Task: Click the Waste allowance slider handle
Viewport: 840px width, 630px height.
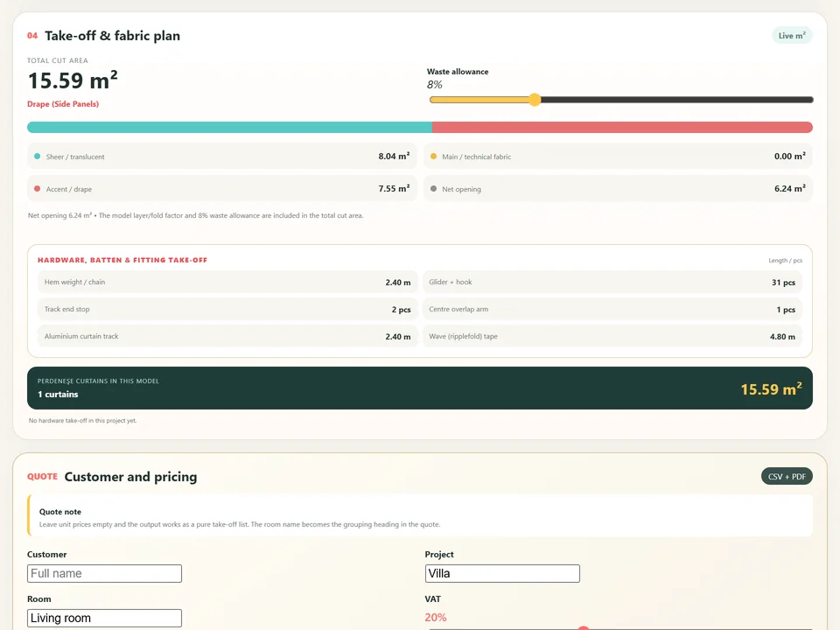Action: pyautogui.click(x=534, y=100)
